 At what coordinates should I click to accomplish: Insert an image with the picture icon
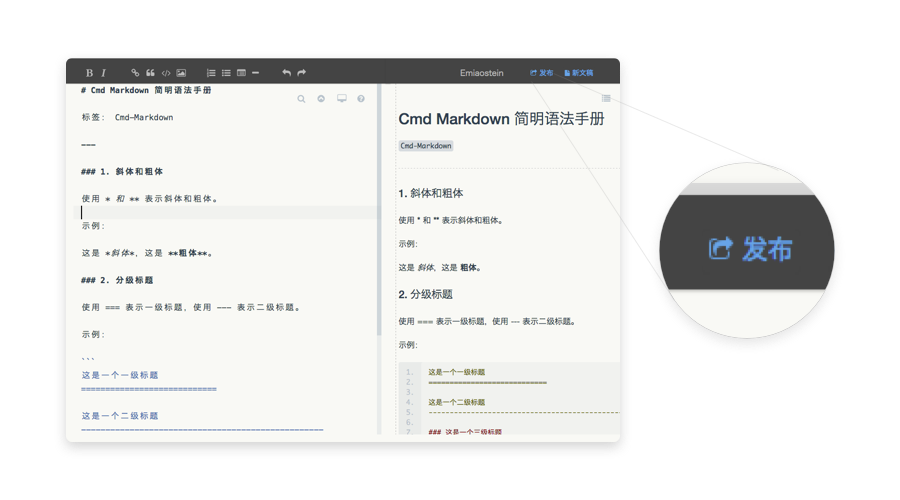click(x=181, y=73)
